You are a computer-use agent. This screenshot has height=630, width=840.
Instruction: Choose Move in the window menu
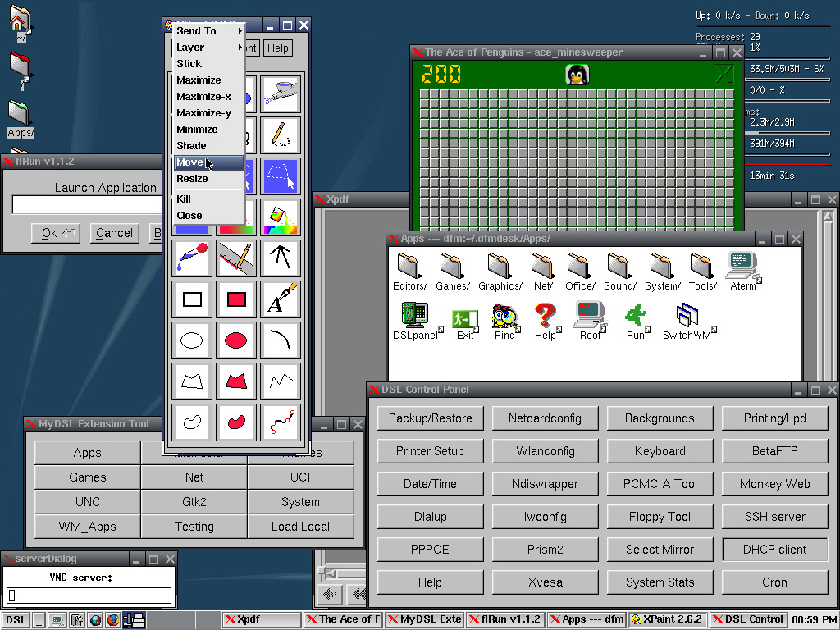click(209, 162)
